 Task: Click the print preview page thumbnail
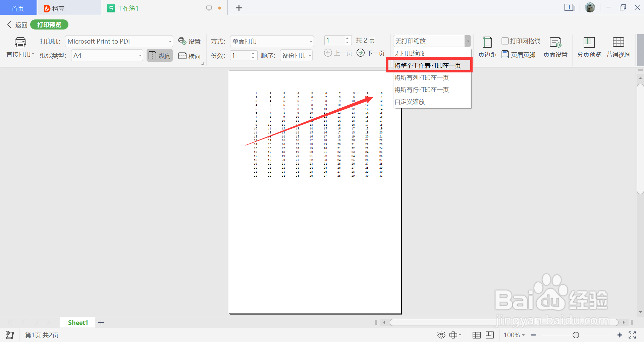tap(315, 192)
